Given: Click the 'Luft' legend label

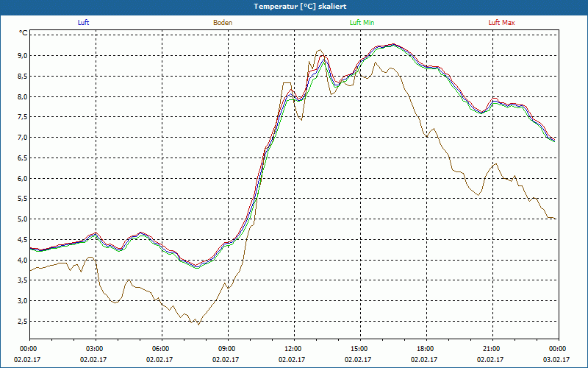Looking at the screenshot, I should (83, 23).
